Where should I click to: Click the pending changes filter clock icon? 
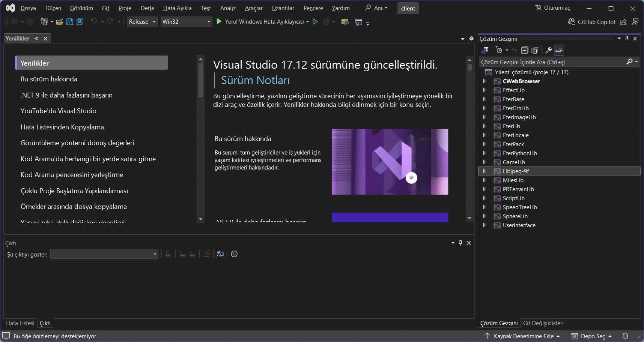499,50
